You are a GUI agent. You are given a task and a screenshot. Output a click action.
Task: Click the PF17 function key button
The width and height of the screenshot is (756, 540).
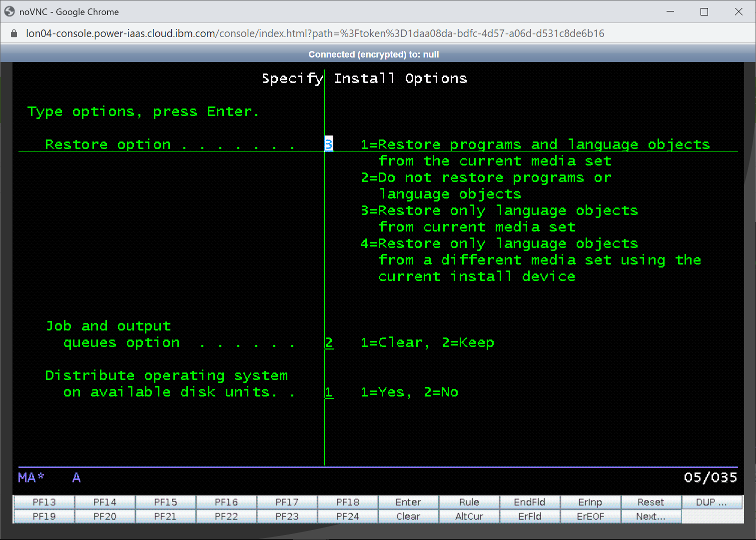[287, 502]
